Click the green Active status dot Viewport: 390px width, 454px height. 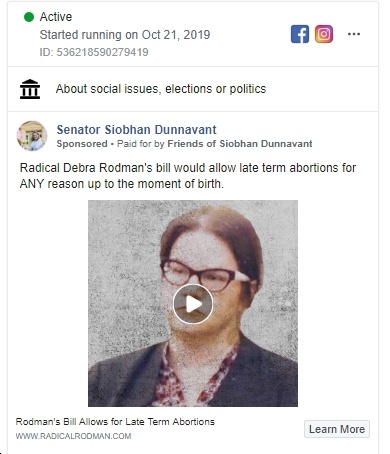click(29, 17)
